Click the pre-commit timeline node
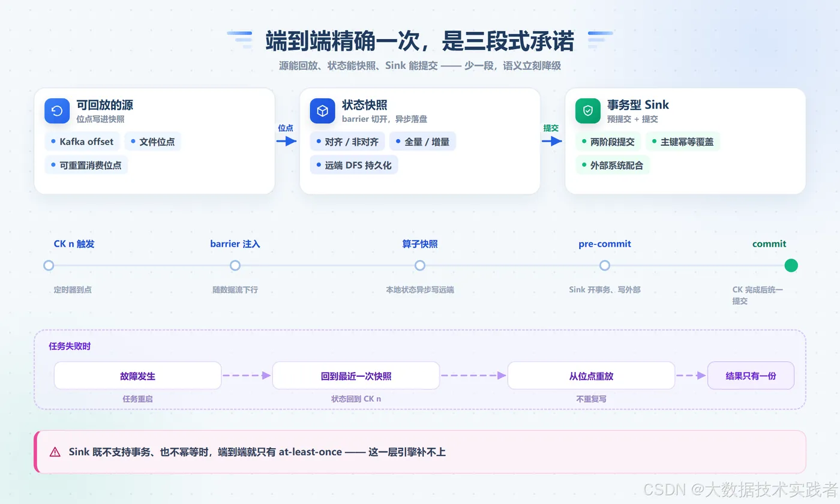This screenshot has height=504, width=840. 605,265
